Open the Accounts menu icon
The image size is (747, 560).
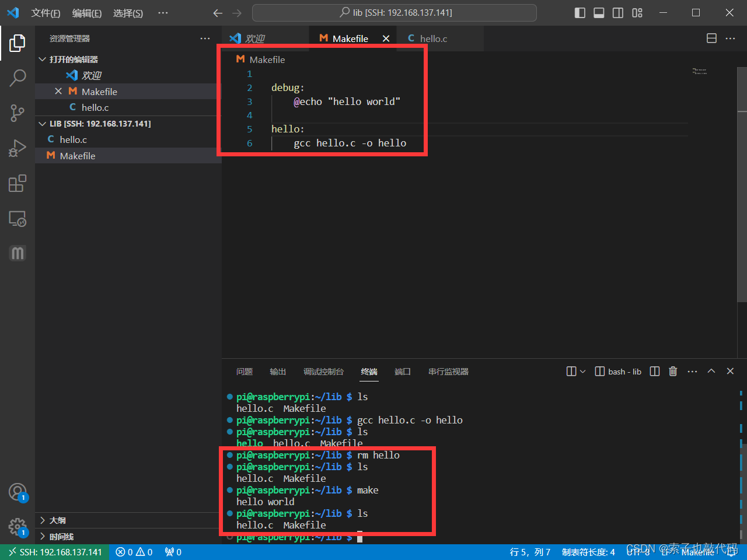[x=18, y=492]
